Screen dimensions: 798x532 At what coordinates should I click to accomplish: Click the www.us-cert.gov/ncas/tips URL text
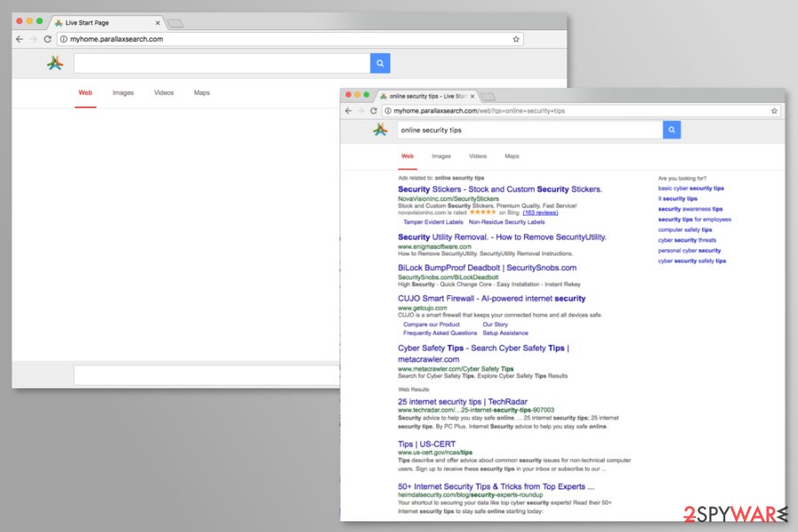click(x=435, y=452)
